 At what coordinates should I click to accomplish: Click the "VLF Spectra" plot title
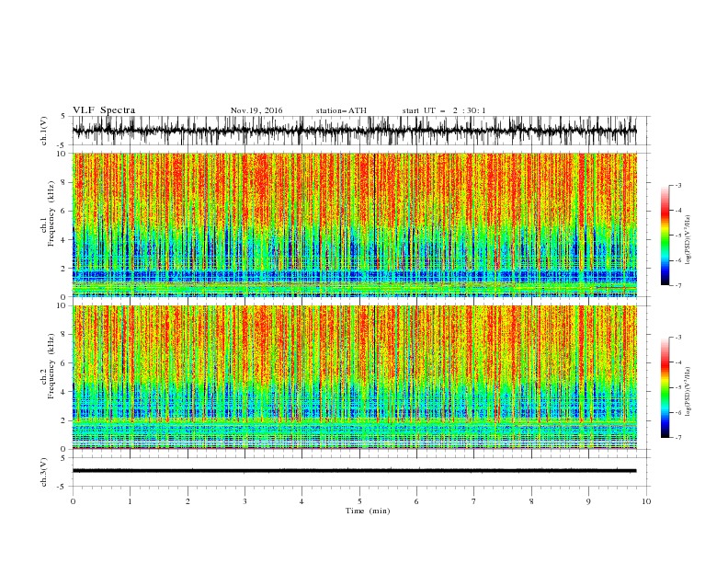[x=104, y=110]
